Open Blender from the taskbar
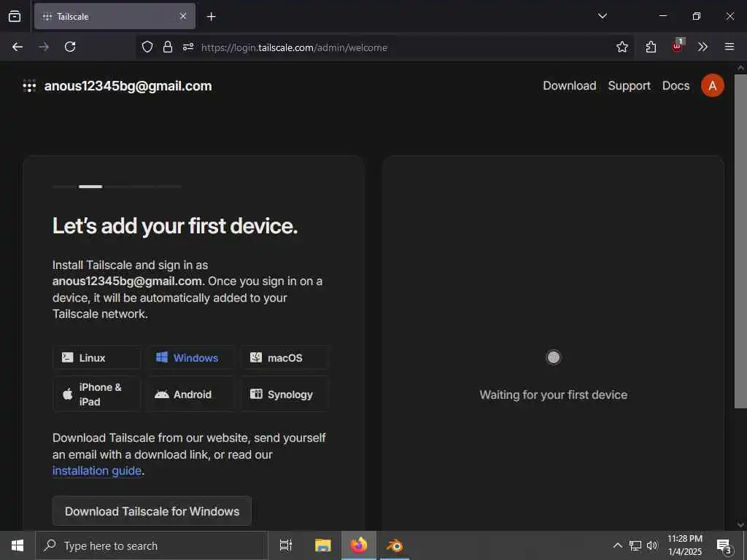Image resolution: width=747 pixels, height=560 pixels. pos(395,545)
